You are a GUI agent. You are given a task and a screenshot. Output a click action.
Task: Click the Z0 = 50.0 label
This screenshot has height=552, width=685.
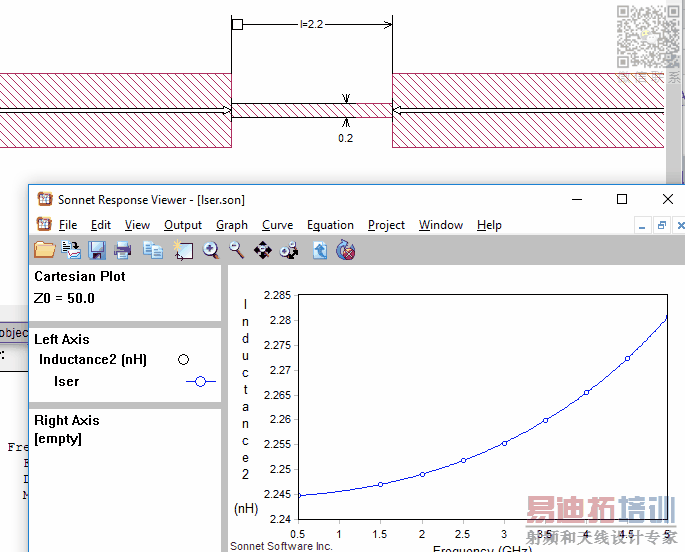click(x=64, y=298)
